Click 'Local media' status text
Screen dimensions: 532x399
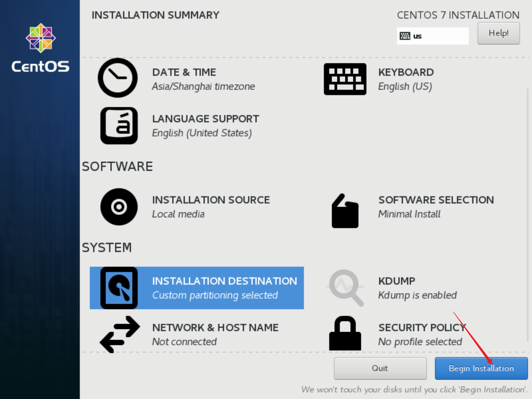tap(178, 214)
